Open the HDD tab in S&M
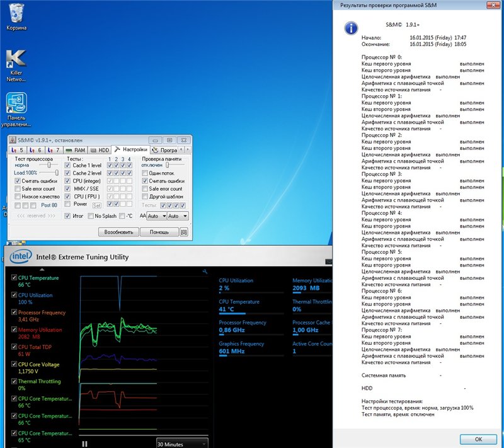504x448 pixels. click(x=100, y=150)
